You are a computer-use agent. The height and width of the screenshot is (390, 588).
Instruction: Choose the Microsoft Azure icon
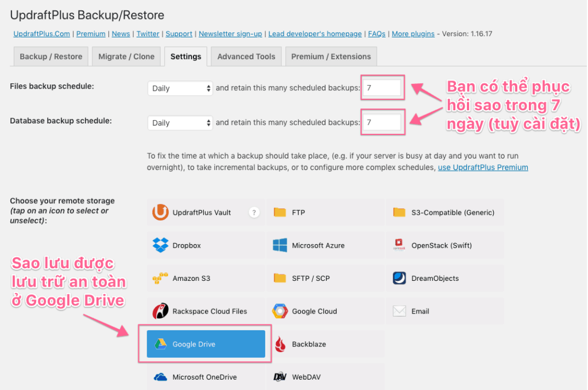tap(280, 245)
